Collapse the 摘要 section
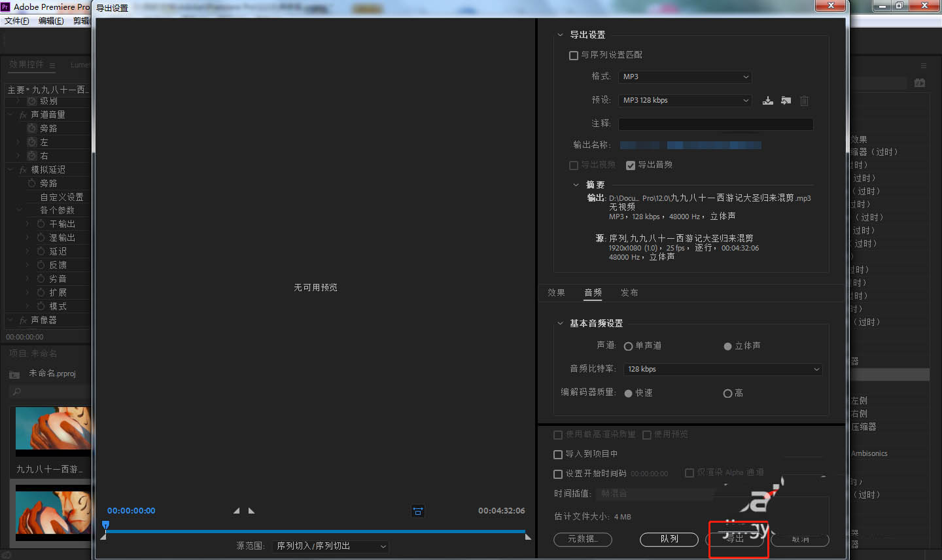 (x=576, y=184)
